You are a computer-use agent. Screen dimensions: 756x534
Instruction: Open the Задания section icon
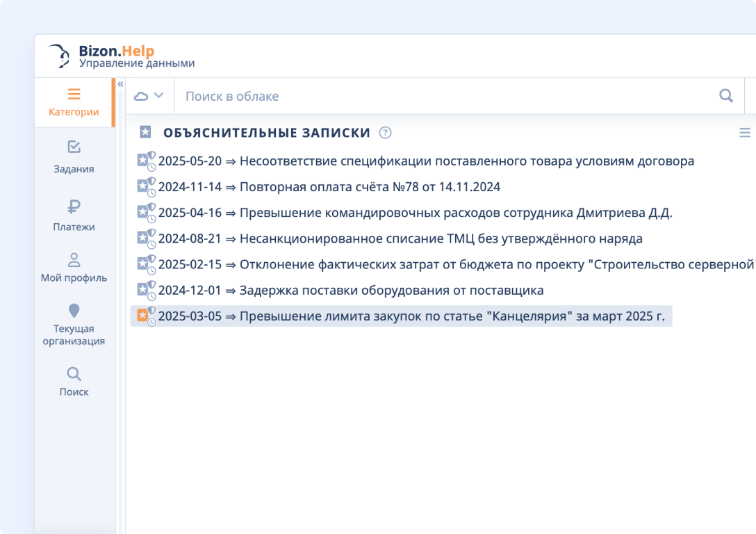click(x=74, y=147)
